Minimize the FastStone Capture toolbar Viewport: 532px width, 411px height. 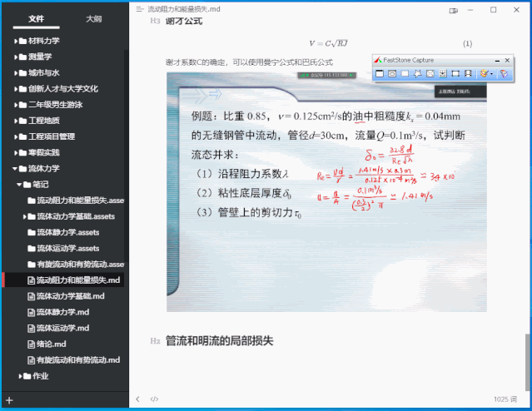coord(497,61)
